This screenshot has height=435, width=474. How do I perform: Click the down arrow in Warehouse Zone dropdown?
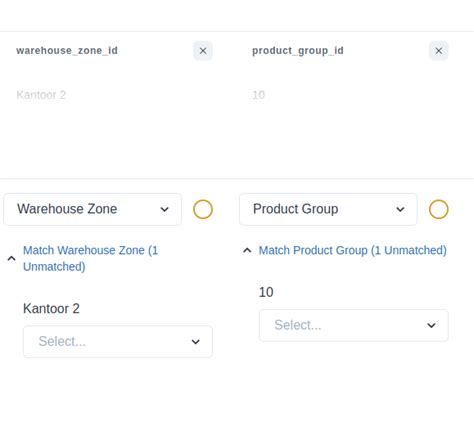164,209
